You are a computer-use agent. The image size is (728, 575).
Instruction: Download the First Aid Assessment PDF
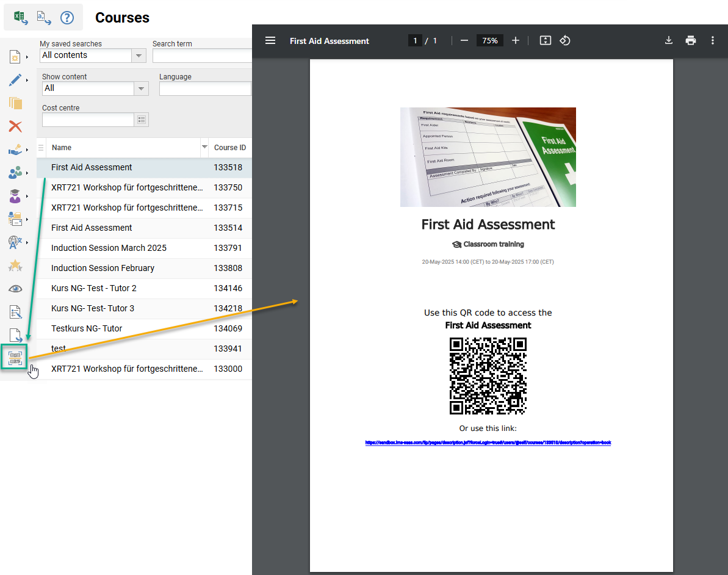pyautogui.click(x=669, y=40)
